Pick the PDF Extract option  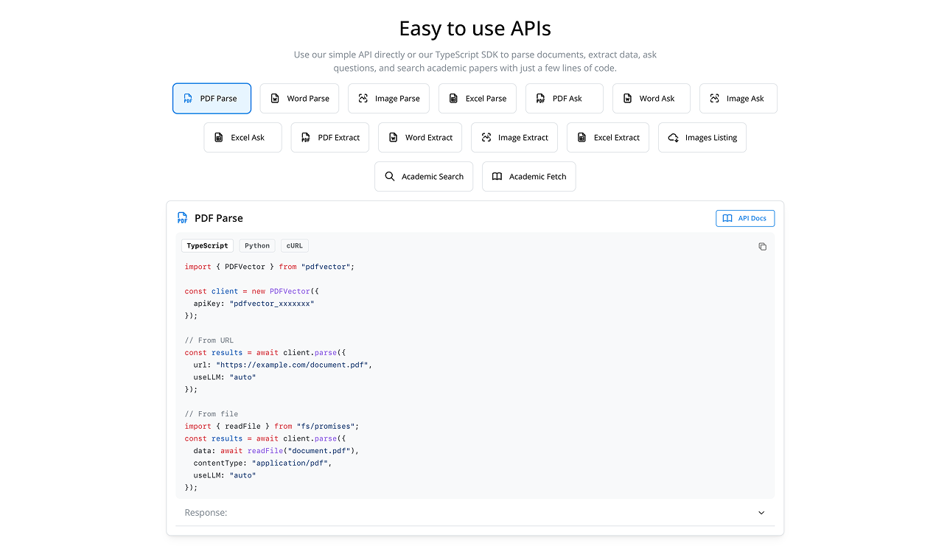330,138
